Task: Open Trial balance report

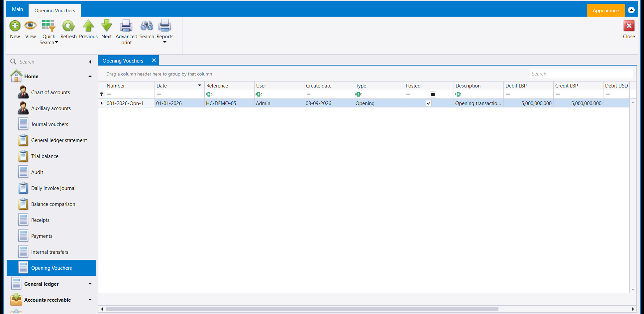Action: [45, 156]
